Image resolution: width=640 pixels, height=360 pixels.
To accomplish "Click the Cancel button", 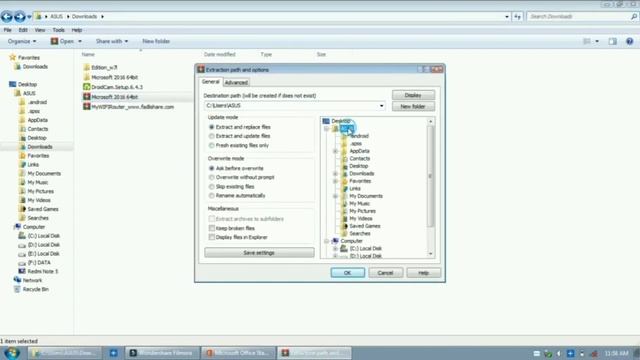I will pyautogui.click(x=385, y=273).
